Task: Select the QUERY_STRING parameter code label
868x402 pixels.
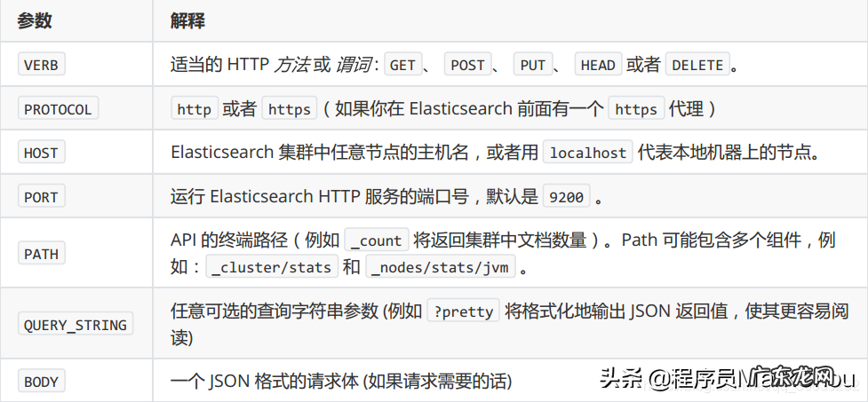Action: [x=76, y=324]
